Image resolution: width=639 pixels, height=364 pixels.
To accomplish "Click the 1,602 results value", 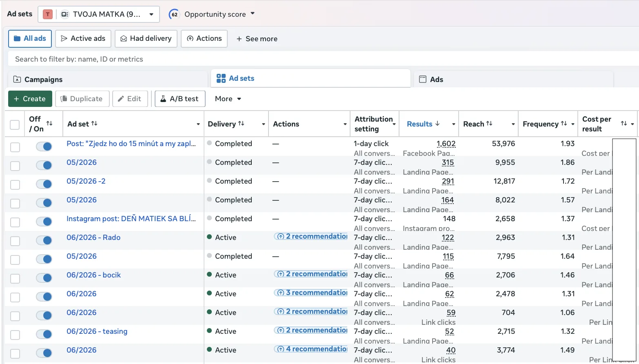I will (x=446, y=144).
